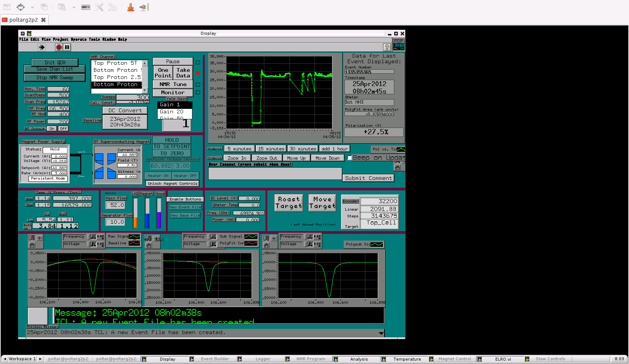Viewport: 629px width, 364px height.
Task: Switch to the poltarg2p2 tab
Action: [24, 20]
